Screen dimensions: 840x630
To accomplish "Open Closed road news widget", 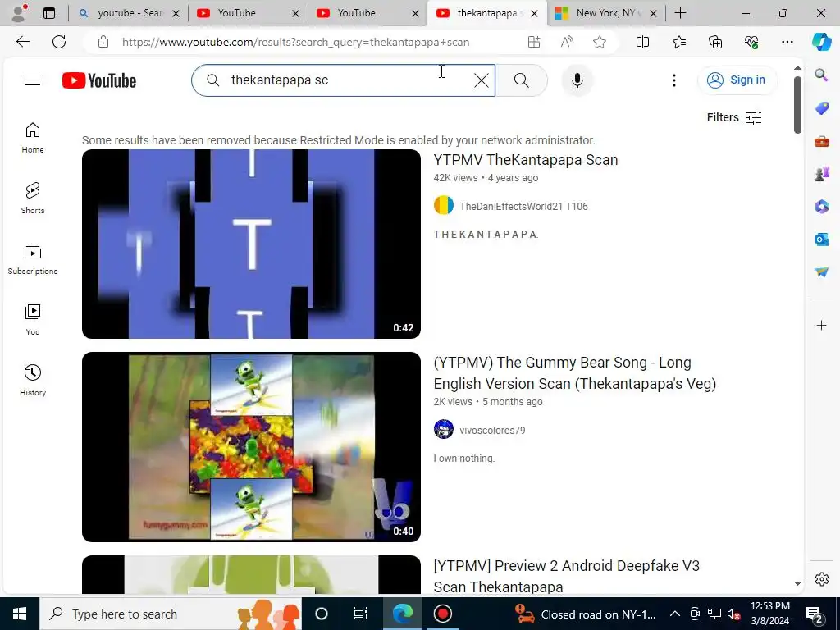I will tap(585, 614).
